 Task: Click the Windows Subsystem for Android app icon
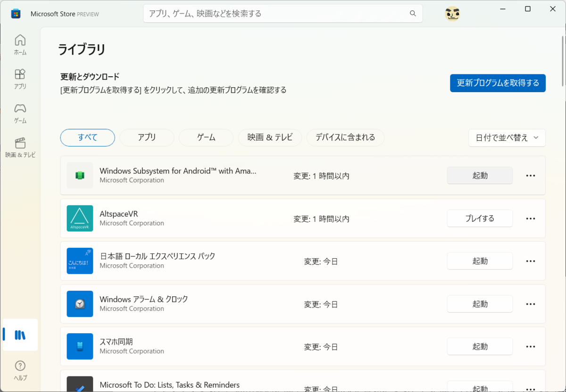pyautogui.click(x=80, y=175)
